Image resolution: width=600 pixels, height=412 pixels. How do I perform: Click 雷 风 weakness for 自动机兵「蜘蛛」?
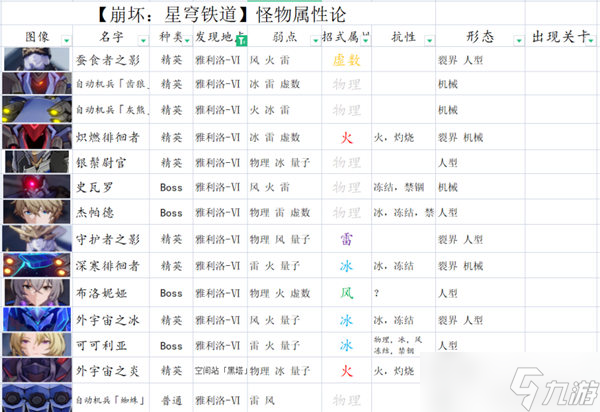tap(262, 401)
